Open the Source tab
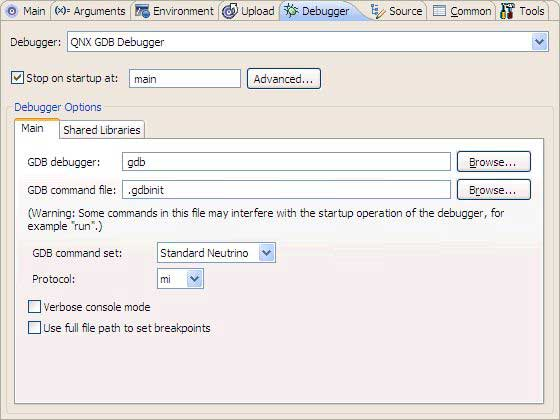This screenshot has width=560, height=420. click(406, 11)
